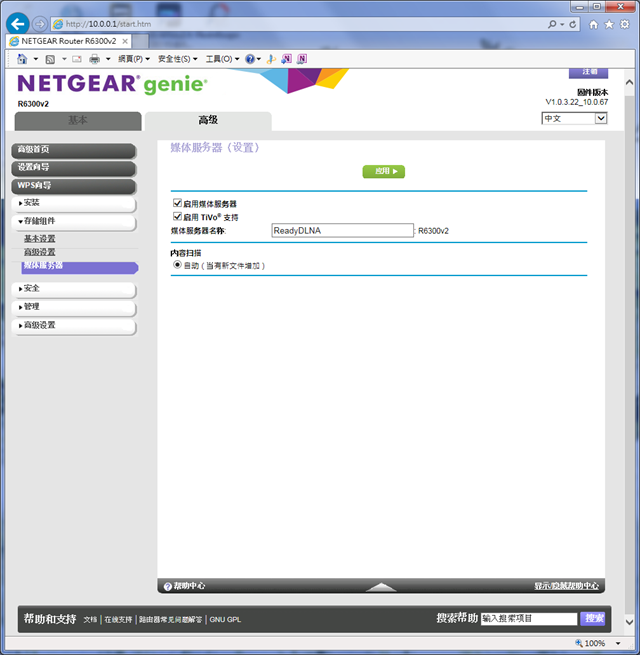Open the 安全性(S) menu
Screen dimensions: 640x655
coord(178,59)
